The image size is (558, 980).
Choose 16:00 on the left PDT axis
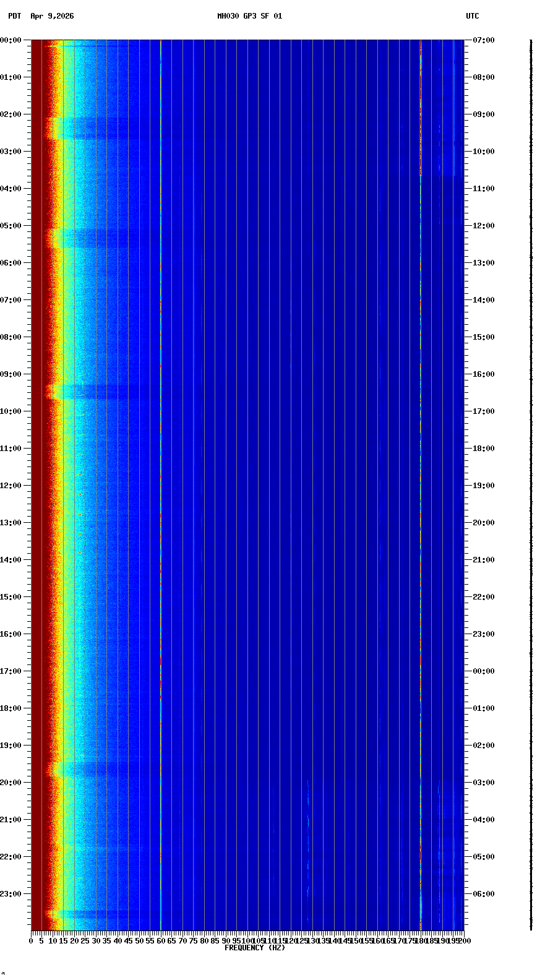tap(11, 634)
